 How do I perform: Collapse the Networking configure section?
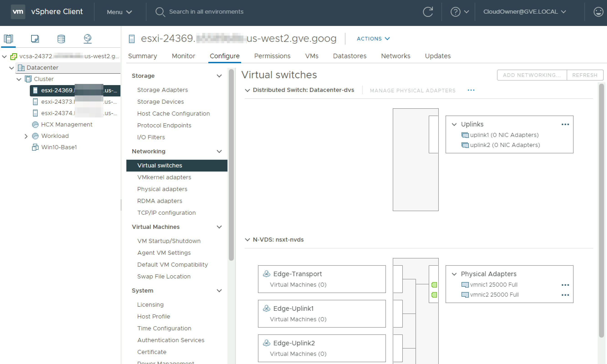point(219,152)
